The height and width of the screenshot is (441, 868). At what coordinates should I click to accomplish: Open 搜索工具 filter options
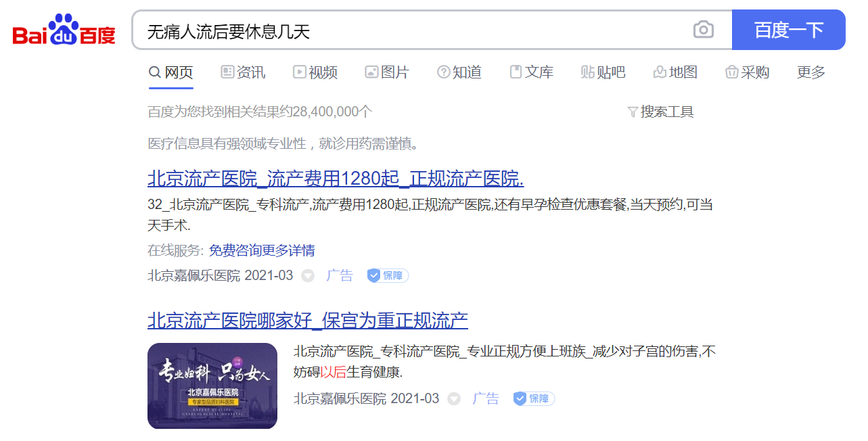coord(661,112)
